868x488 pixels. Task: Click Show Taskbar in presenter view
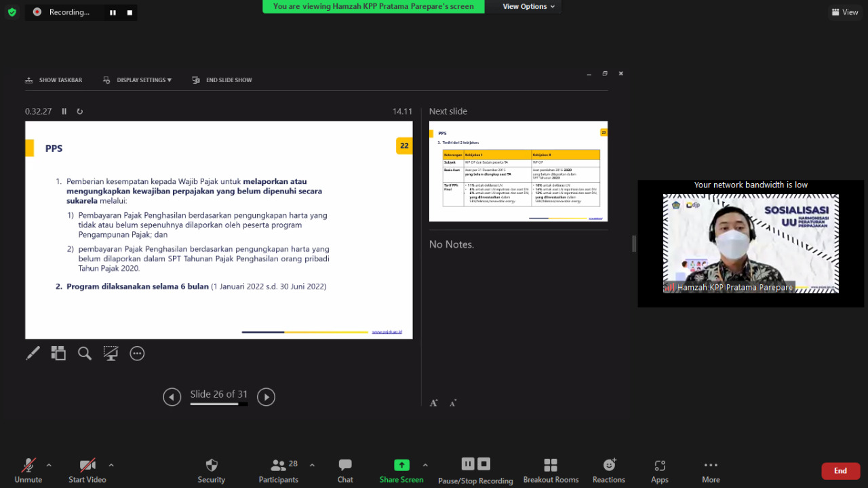[54, 80]
